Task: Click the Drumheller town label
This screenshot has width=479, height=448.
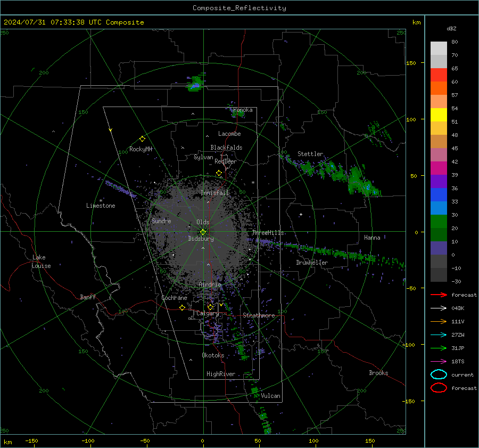Action: [312, 263]
